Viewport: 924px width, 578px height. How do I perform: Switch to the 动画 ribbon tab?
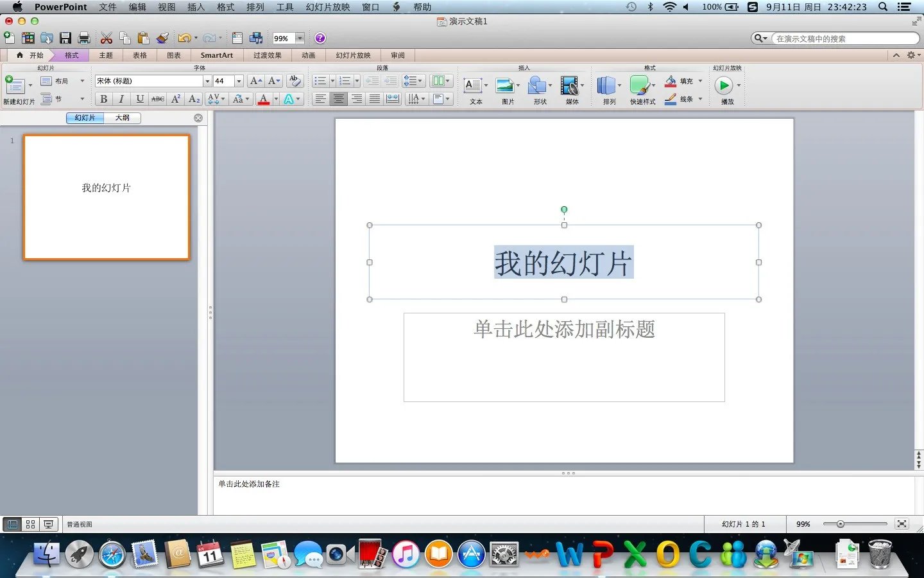(309, 55)
